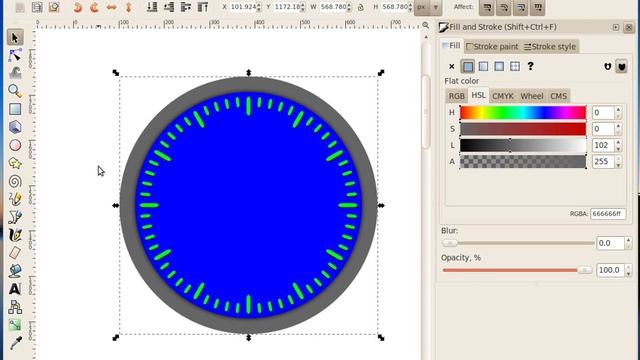Select the Calligraphy tool
The height and width of the screenshot is (360, 640).
(x=15, y=235)
